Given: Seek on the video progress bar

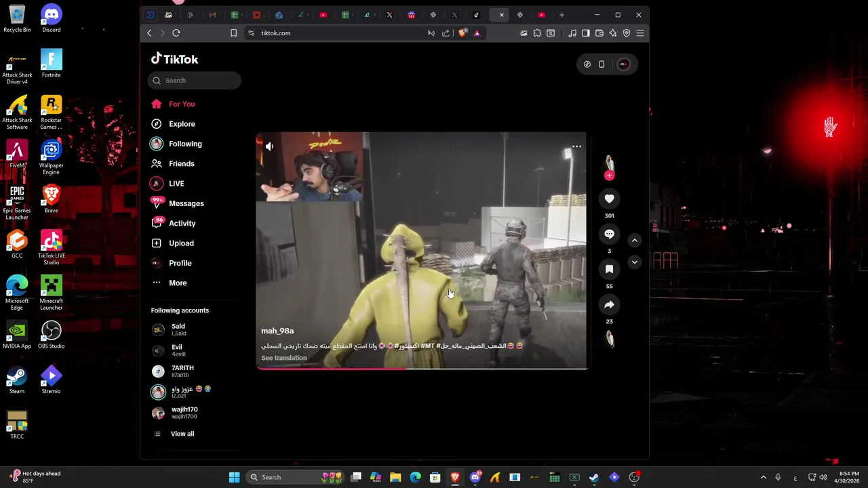Looking at the screenshot, I should pos(421,369).
